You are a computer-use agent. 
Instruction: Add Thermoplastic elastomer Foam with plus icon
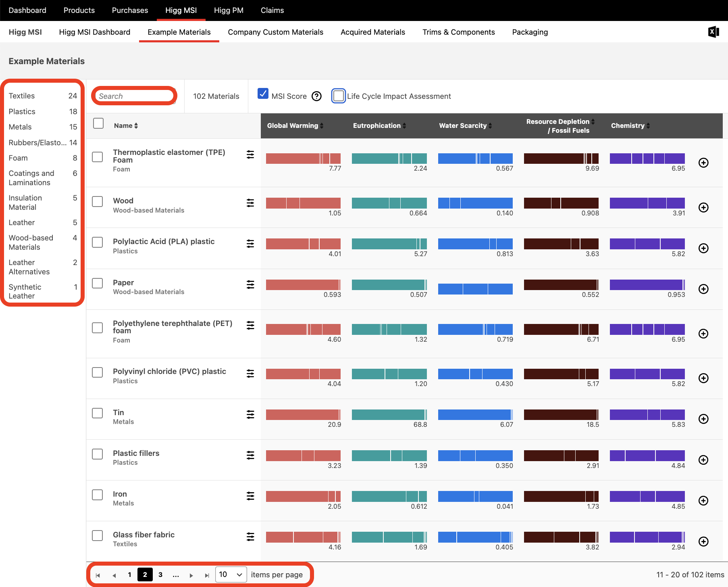click(703, 163)
